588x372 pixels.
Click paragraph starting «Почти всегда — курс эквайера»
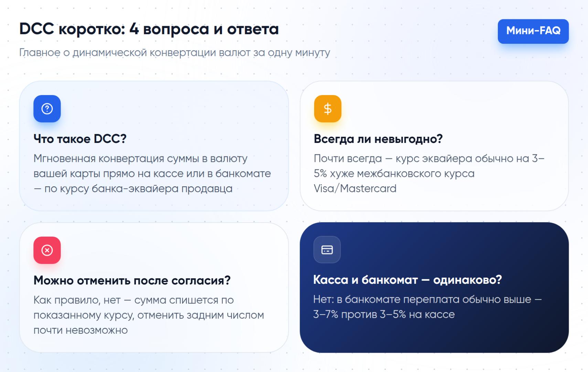[429, 174]
